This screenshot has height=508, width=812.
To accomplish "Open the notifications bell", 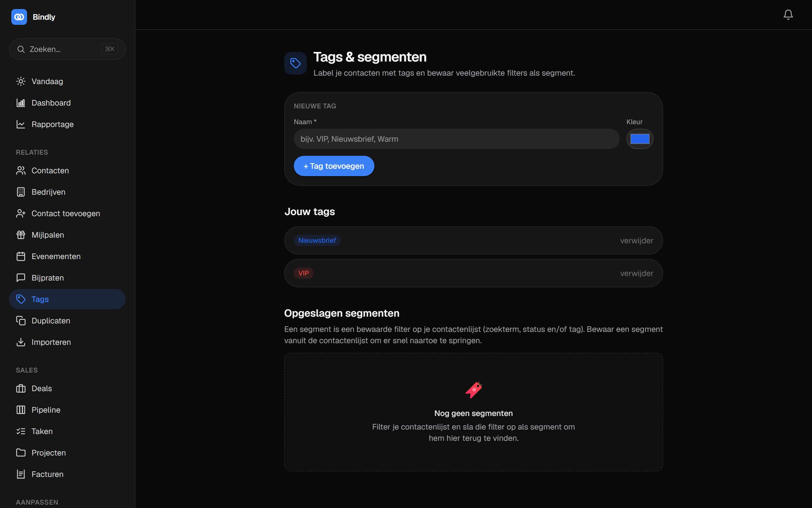I will click(x=788, y=14).
